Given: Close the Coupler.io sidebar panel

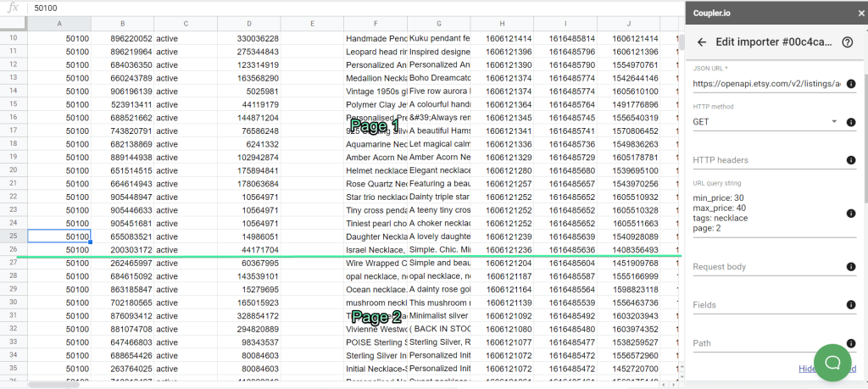Looking at the screenshot, I should 861,14.
